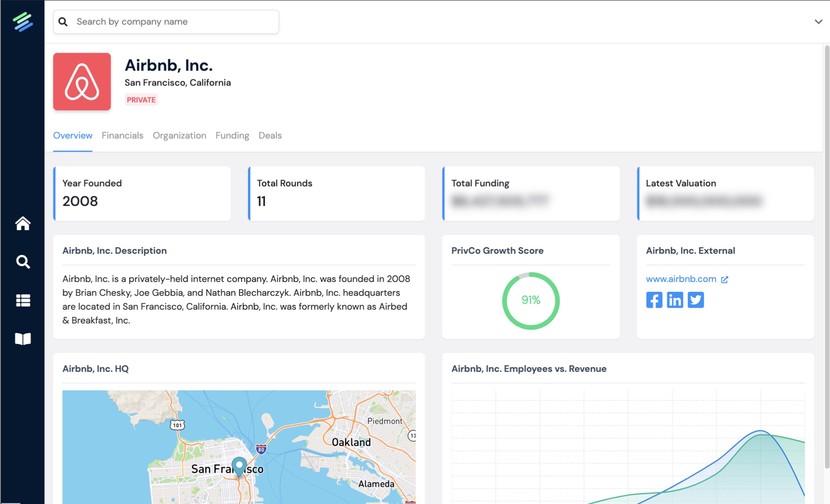Visit the www.airbnb.com link
This screenshot has height=504, width=830.
681,279
